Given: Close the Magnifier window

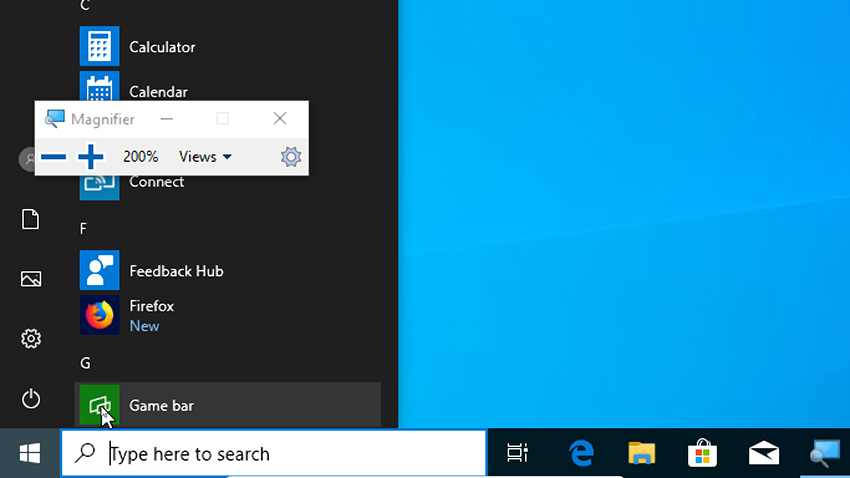Looking at the screenshot, I should coord(280,119).
